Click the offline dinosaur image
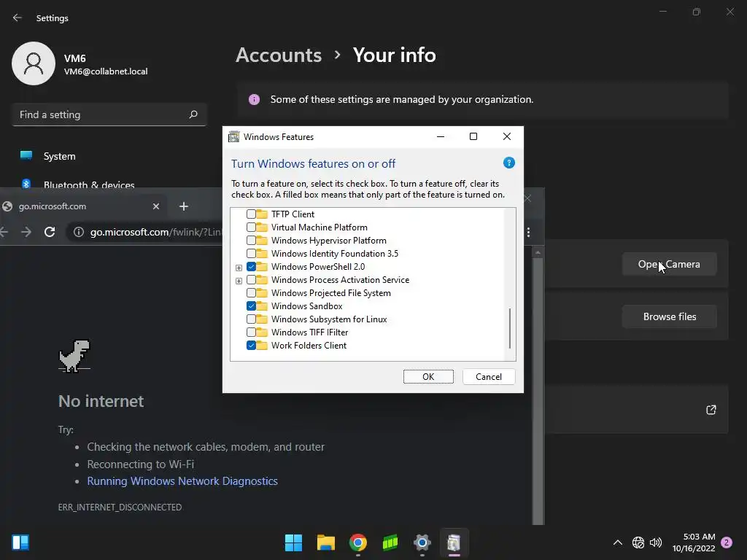The width and height of the screenshot is (747, 560). [x=74, y=356]
